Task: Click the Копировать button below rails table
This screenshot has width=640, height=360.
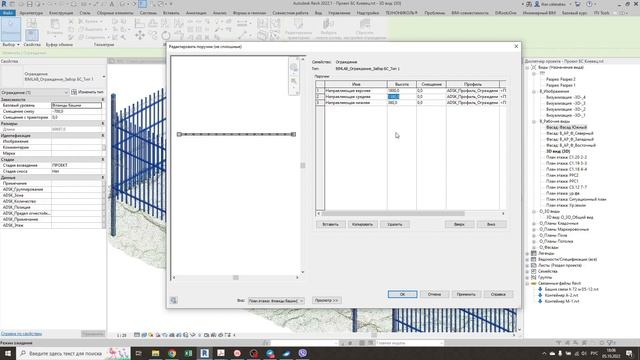Action: [362, 224]
